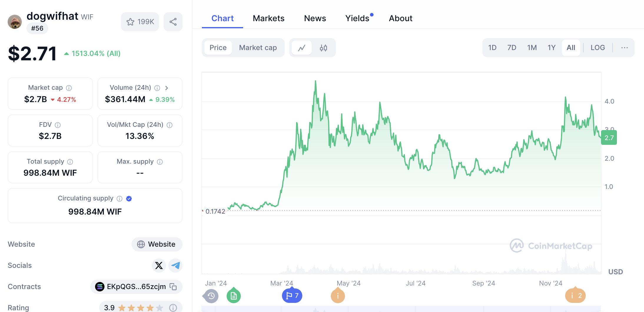
Task: Add WIF to watchlist via star button
Action: click(x=140, y=22)
